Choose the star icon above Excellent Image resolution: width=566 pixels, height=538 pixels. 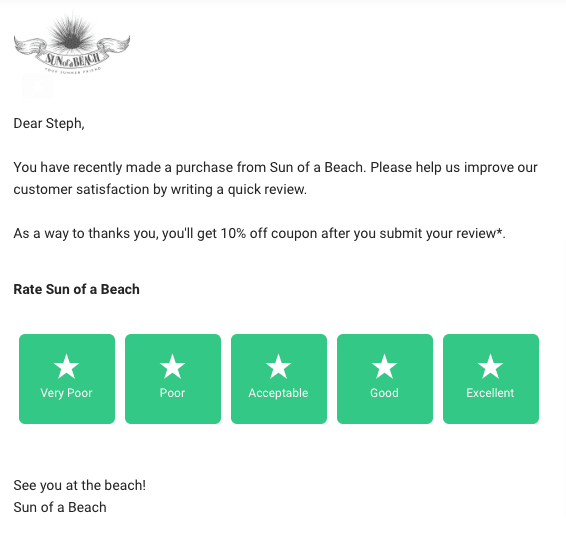coord(490,366)
